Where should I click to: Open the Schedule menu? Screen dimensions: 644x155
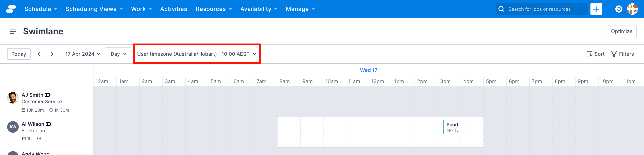pyautogui.click(x=41, y=9)
